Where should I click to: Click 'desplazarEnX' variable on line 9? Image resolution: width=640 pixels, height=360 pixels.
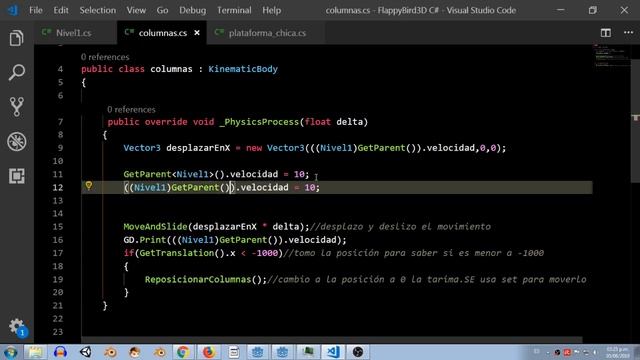198,148
